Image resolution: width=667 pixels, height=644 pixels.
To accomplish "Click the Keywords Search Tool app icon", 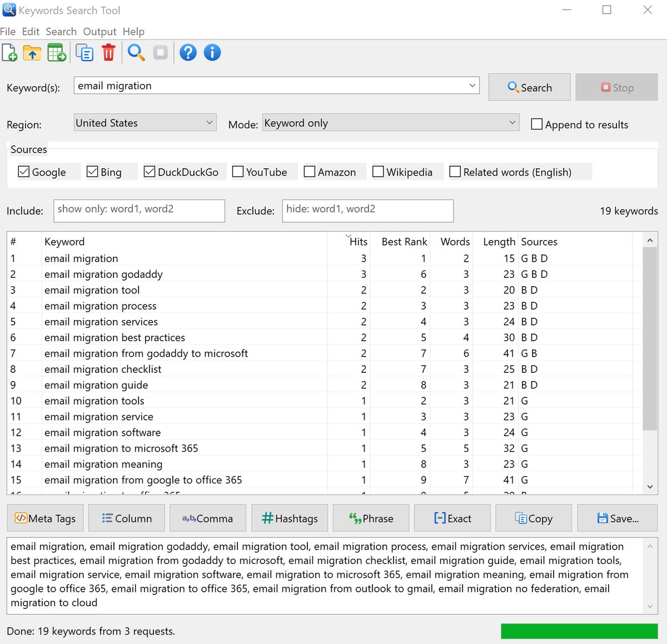I will tap(9, 10).
